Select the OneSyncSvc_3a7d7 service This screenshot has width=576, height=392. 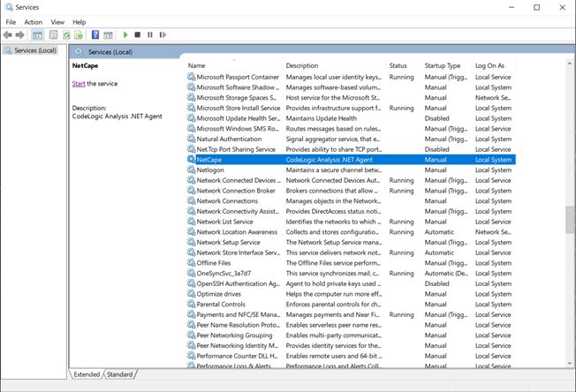351,273
